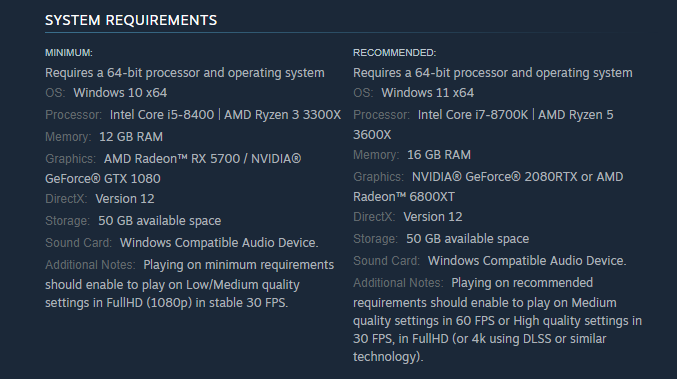The width and height of the screenshot is (677, 379).
Task: Click minimum Additional Notes about 30 FPS
Action: click(190, 284)
